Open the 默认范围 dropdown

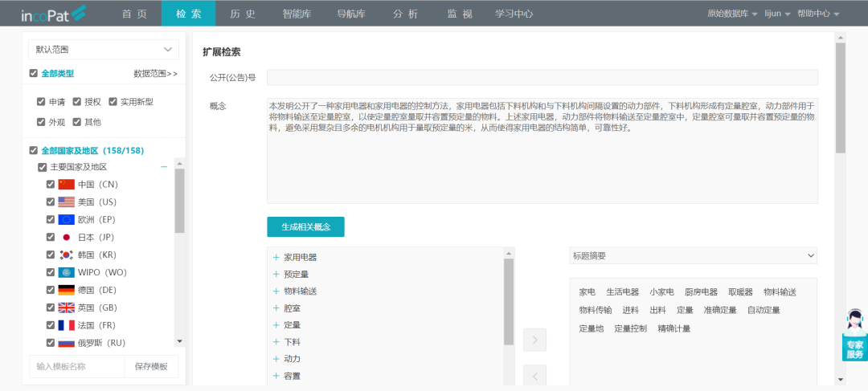pos(103,49)
